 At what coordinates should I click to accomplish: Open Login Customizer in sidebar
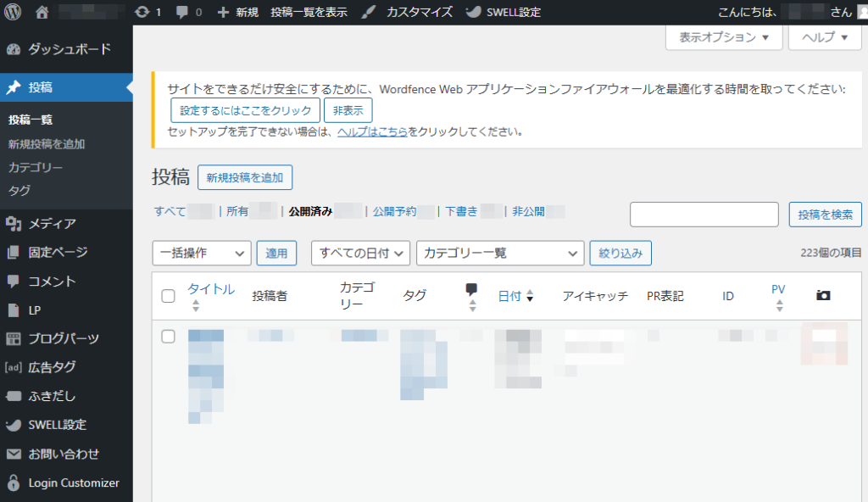click(73, 482)
